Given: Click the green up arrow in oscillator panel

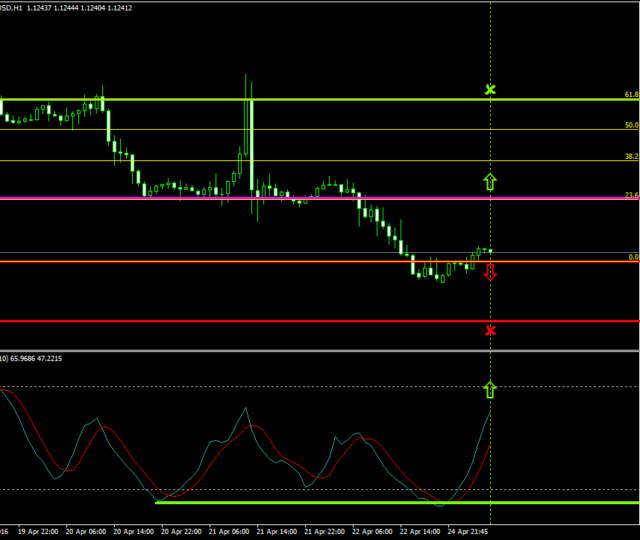Looking at the screenshot, I should (x=490, y=389).
